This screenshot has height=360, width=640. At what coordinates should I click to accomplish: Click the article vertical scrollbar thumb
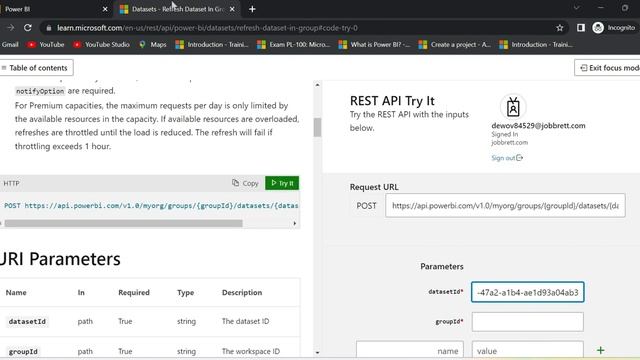pyautogui.click(x=317, y=127)
